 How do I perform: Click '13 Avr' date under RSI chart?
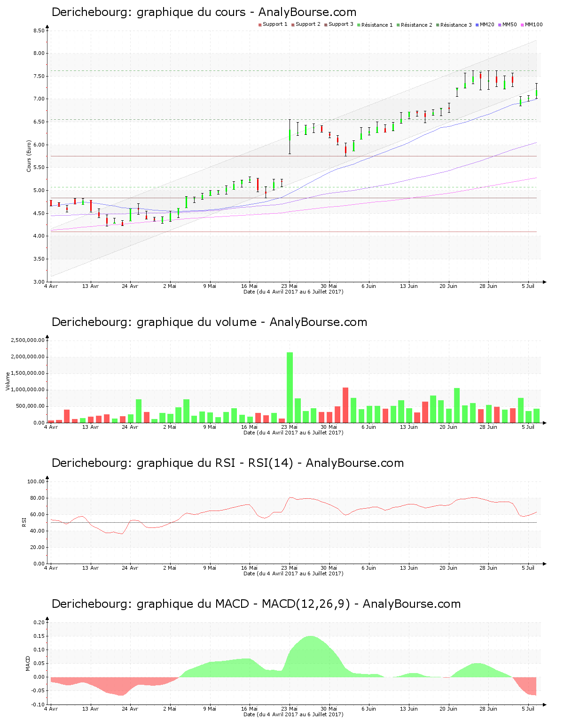click(x=91, y=568)
